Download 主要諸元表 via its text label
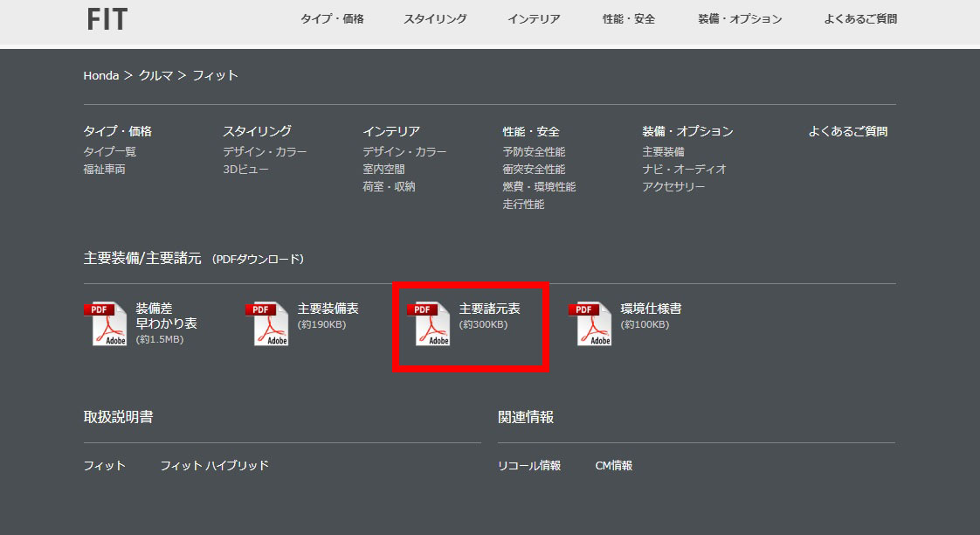 click(x=489, y=309)
